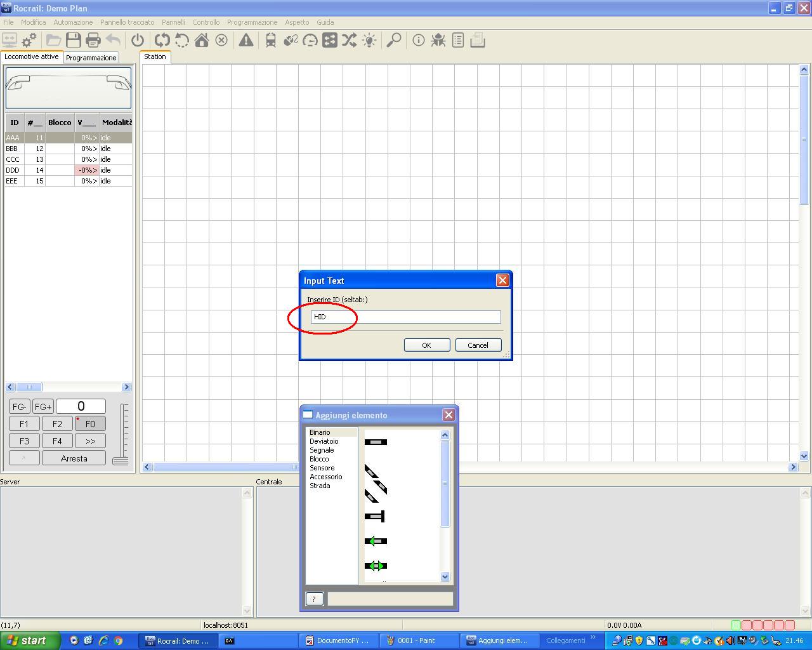Click the lined document page icon
812x650 pixels.
click(x=458, y=41)
